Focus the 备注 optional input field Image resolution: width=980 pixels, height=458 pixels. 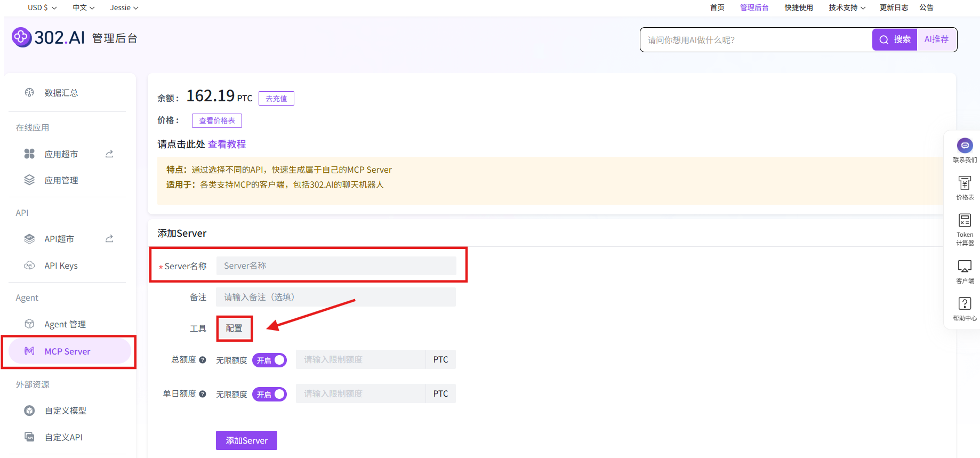pos(336,297)
